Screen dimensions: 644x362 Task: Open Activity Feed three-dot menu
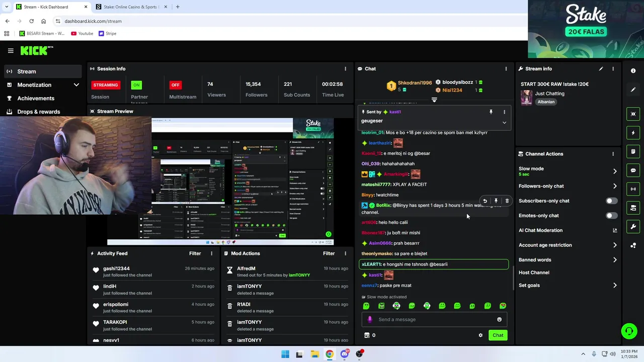click(x=211, y=253)
